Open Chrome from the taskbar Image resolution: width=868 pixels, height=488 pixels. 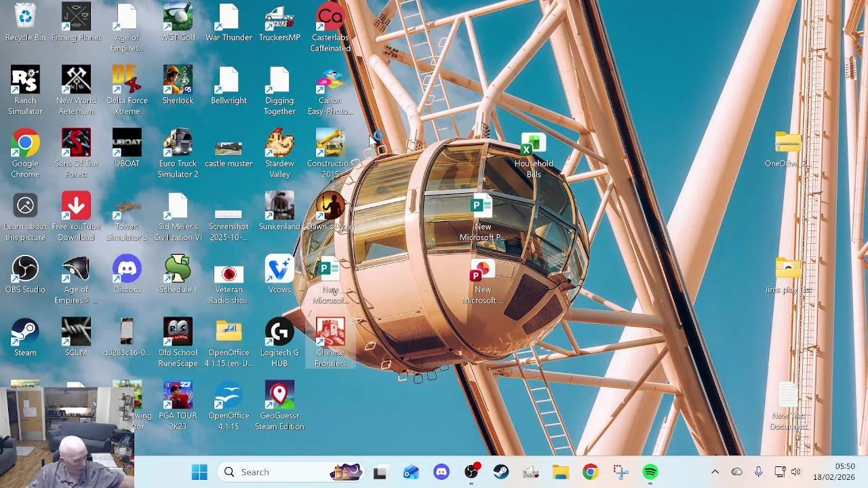point(591,472)
